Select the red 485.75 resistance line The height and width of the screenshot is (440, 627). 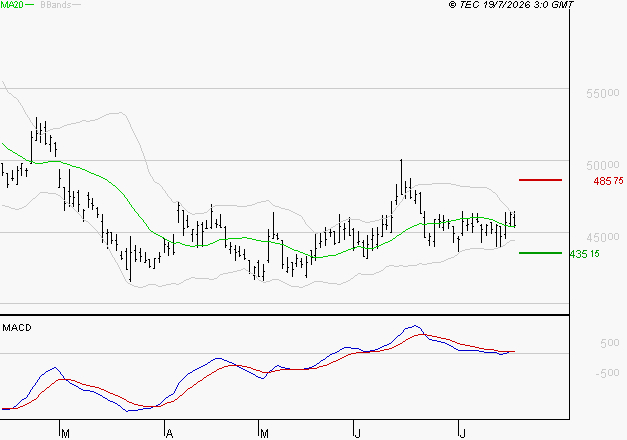[x=540, y=180]
